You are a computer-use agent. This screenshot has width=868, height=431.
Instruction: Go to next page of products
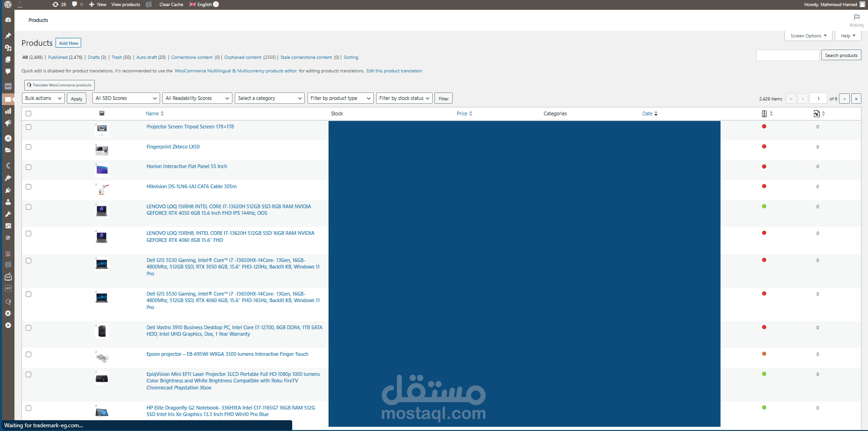[844, 99]
